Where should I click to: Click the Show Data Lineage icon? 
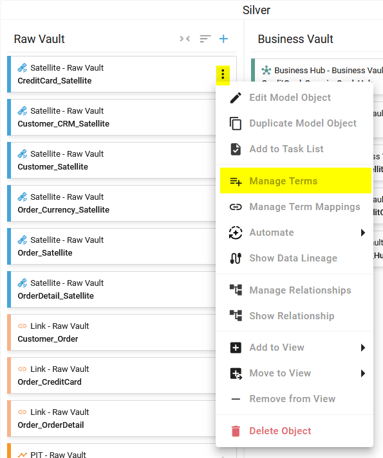236,258
